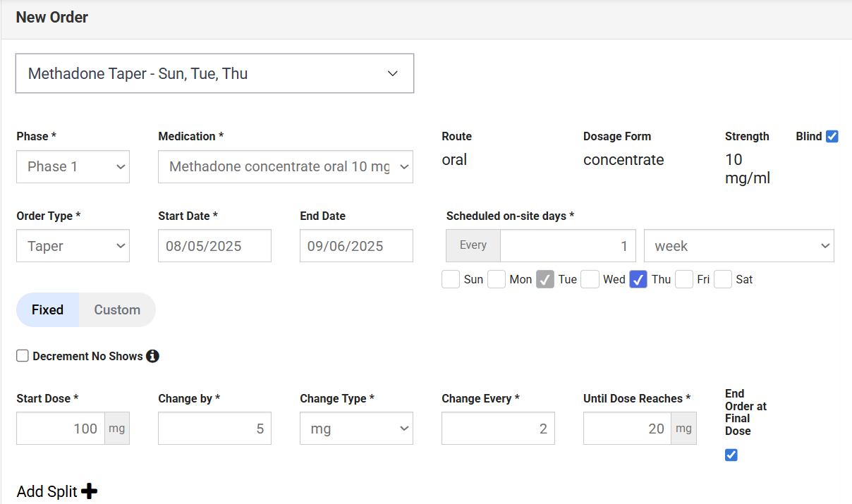852x504 pixels.
Task: Open the Order Type dropdown
Action: tap(73, 246)
